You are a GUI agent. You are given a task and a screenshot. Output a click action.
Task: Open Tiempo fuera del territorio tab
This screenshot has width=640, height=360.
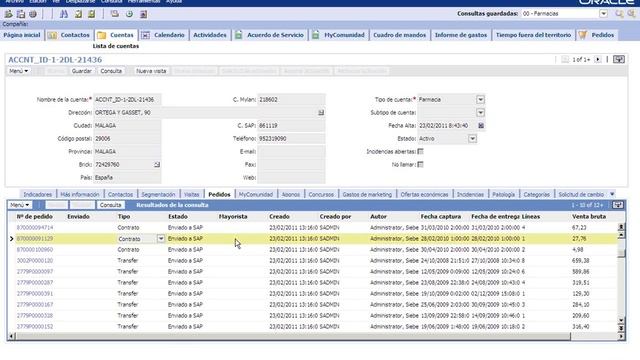533,35
